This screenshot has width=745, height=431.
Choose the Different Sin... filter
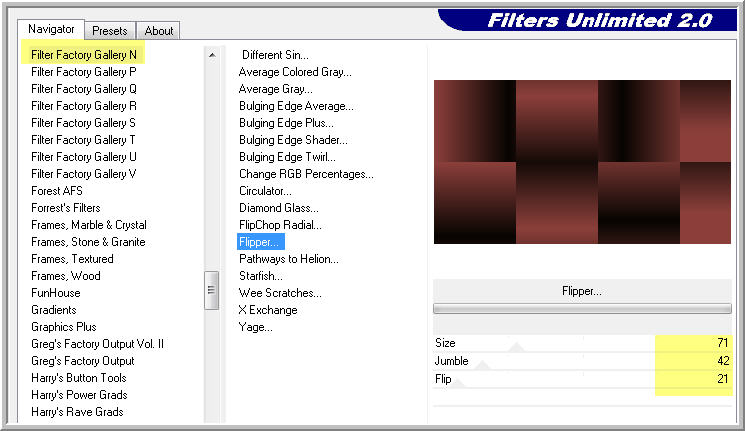pos(275,55)
